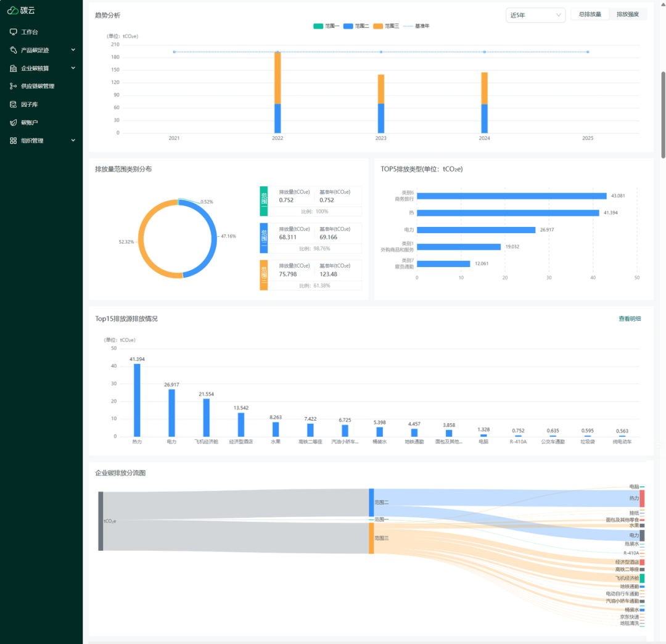Image resolution: width=666 pixels, height=644 pixels.
Task: Click the 工作台 monitor icon in sidebar
Action: tap(14, 31)
